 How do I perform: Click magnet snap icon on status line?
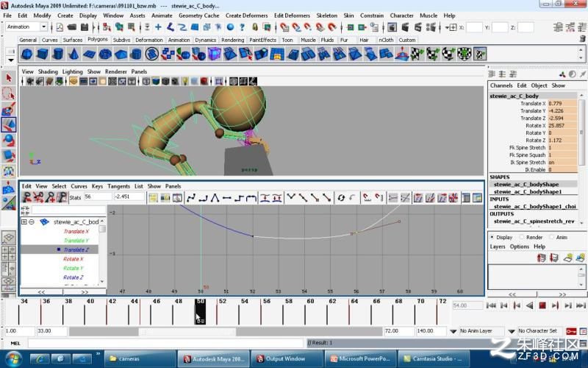(332, 27)
